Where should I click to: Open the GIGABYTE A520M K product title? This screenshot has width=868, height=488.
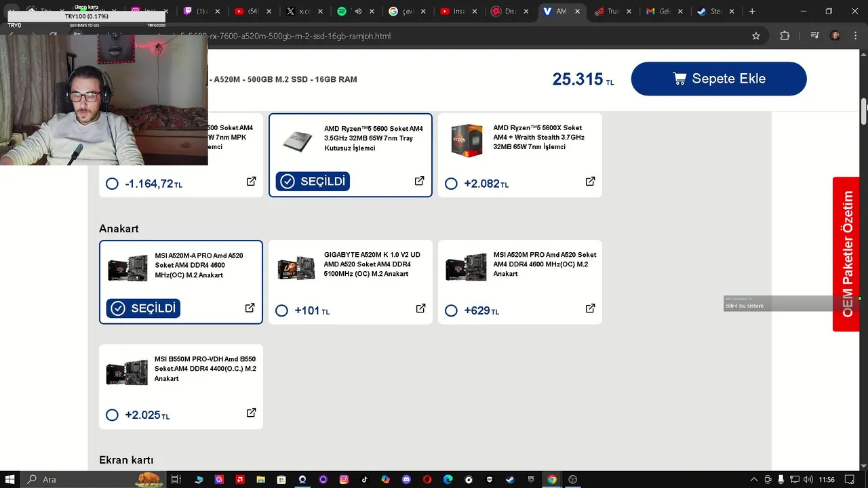click(x=372, y=264)
